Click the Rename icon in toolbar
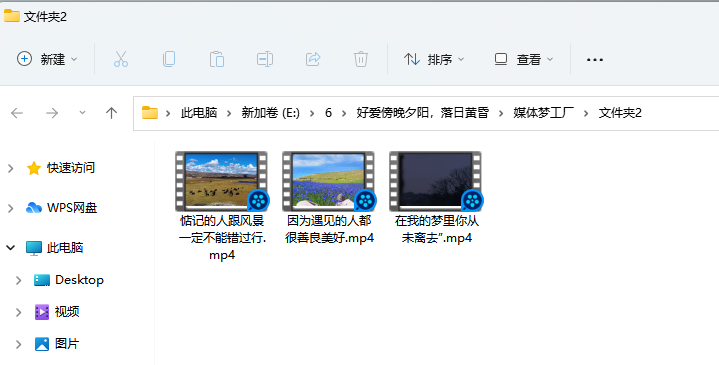 [265, 59]
